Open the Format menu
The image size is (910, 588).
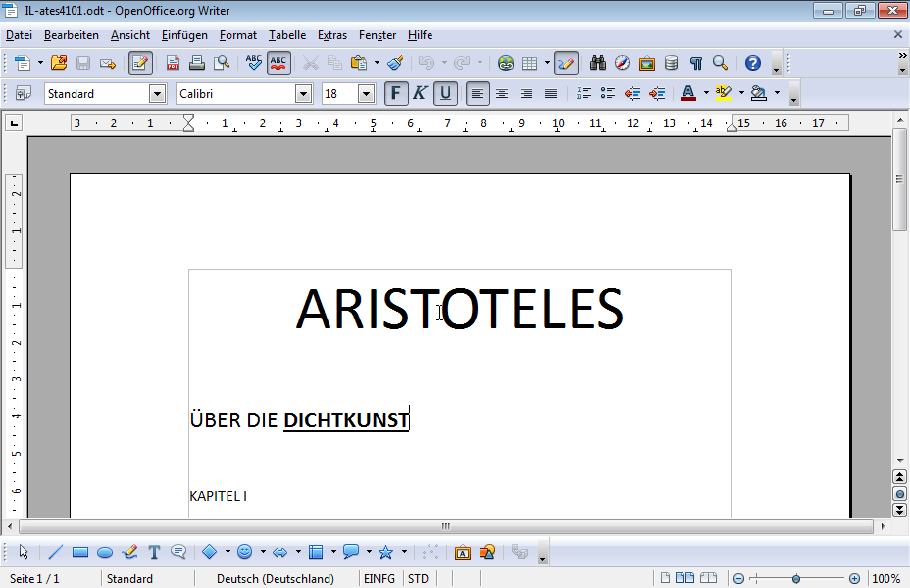(238, 35)
